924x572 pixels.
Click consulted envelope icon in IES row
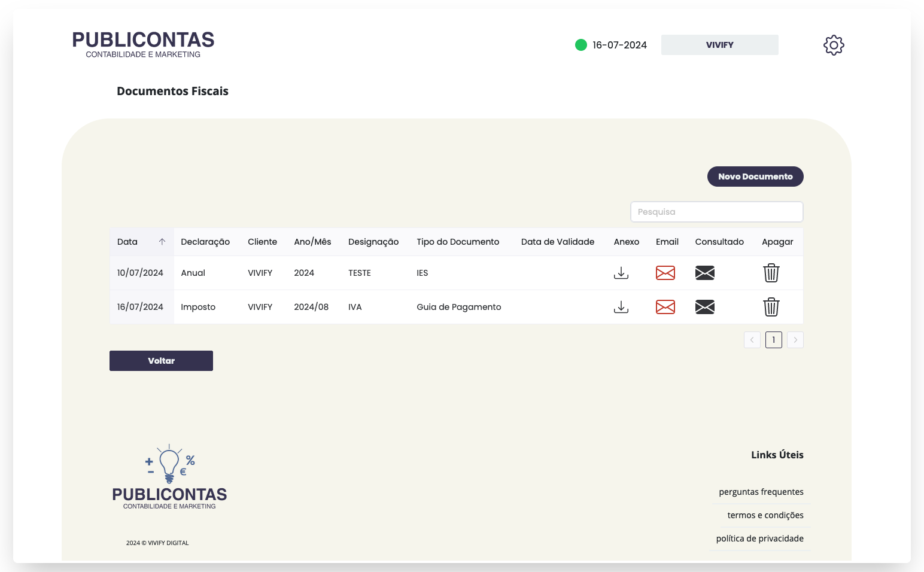[x=704, y=273]
